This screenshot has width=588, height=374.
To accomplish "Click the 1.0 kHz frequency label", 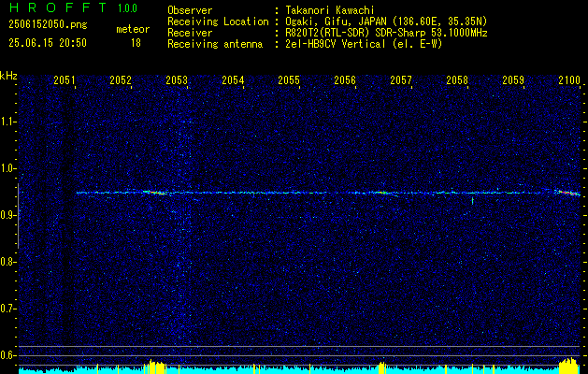I will pos(7,168).
